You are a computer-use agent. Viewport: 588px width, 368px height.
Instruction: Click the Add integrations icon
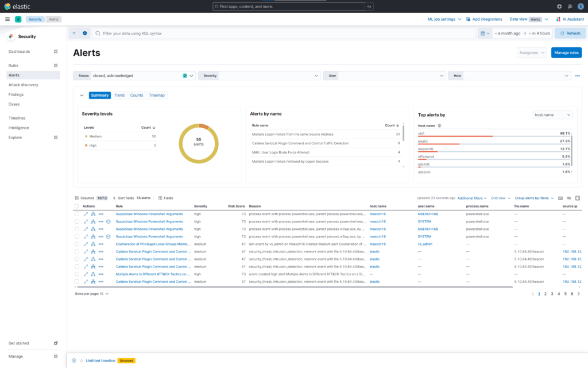tap(468, 19)
